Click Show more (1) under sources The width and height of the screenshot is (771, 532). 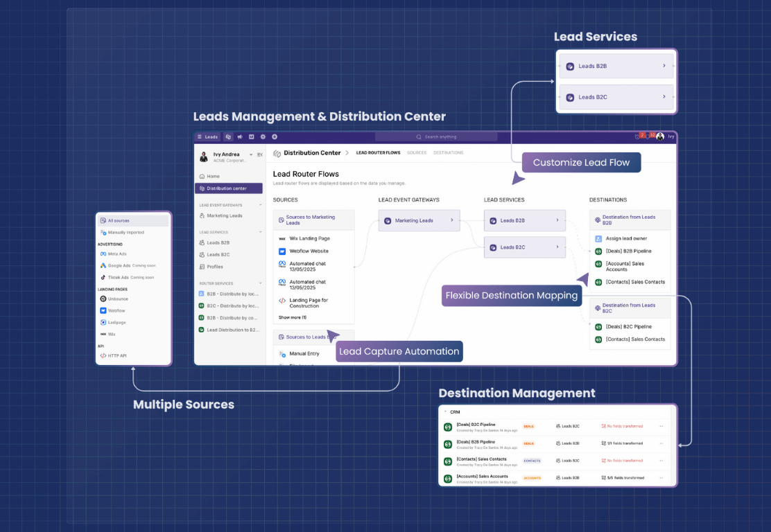[293, 317]
